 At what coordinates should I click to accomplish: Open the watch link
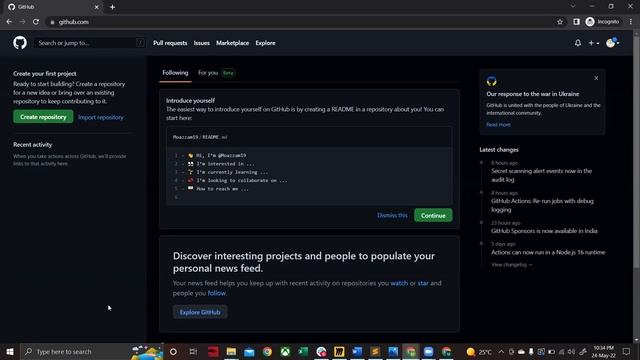click(399, 283)
